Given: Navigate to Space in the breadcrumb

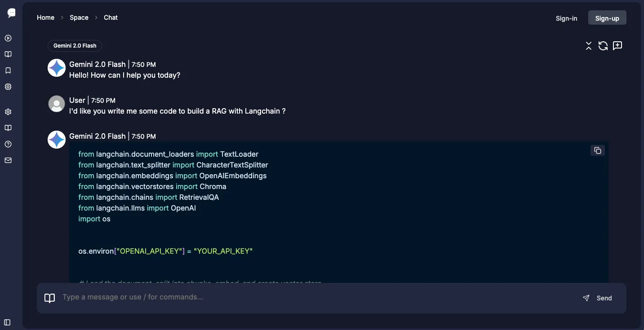Looking at the screenshot, I should [x=79, y=18].
